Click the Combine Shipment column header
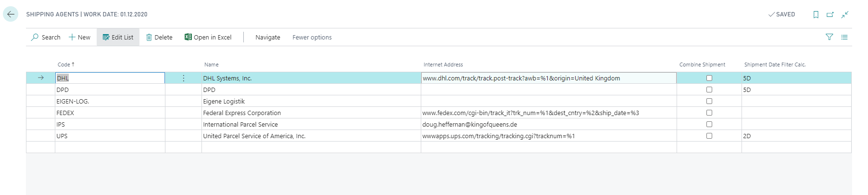Image resolution: width=868 pixels, height=195 pixels. [702, 65]
